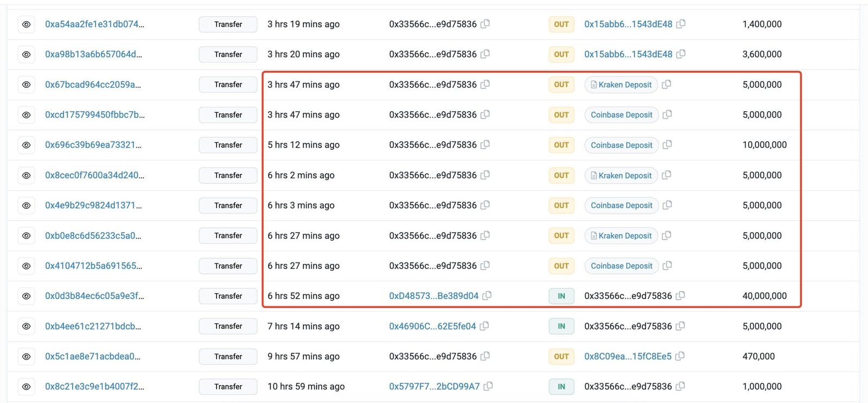Click Coinbase Deposit tag in 0x4104712b5a691565 row
The width and height of the screenshot is (868, 403).
point(622,266)
